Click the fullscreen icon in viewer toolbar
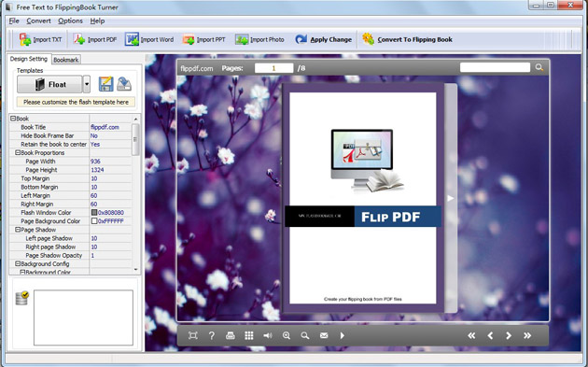The height and width of the screenshot is (367, 588). [193, 335]
